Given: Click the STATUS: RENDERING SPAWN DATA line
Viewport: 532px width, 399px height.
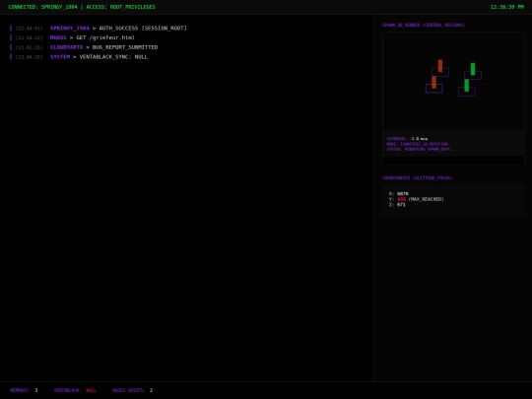Looking at the screenshot, I should coord(422,149).
